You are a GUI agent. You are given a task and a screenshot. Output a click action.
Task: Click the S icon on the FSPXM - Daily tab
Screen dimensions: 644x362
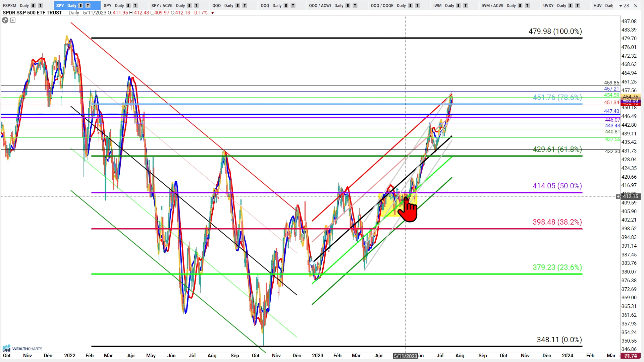click(x=33, y=6)
